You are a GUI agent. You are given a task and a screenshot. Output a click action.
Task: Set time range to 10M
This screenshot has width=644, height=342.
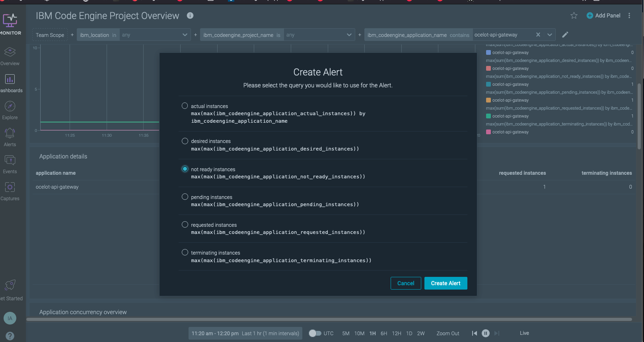(x=359, y=333)
